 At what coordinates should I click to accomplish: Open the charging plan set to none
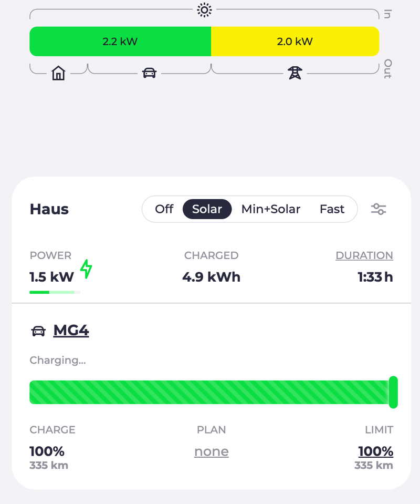(211, 451)
